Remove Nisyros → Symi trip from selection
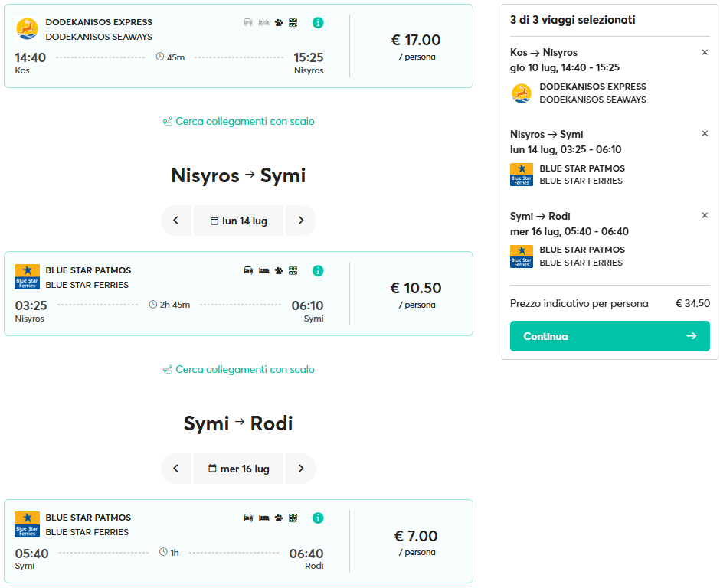The width and height of the screenshot is (720, 588). [705, 133]
